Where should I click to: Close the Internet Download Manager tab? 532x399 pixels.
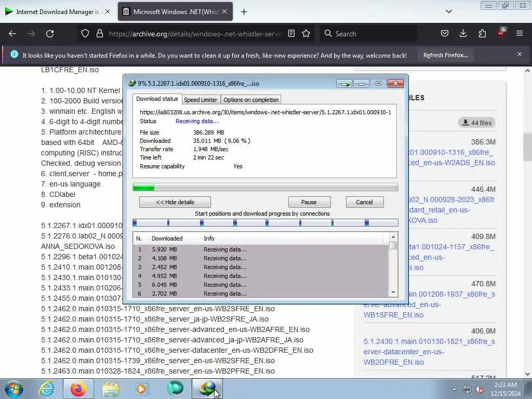108,11
